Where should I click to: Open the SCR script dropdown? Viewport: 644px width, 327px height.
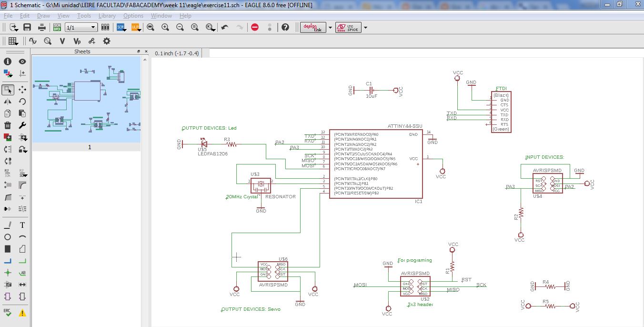coord(121,27)
